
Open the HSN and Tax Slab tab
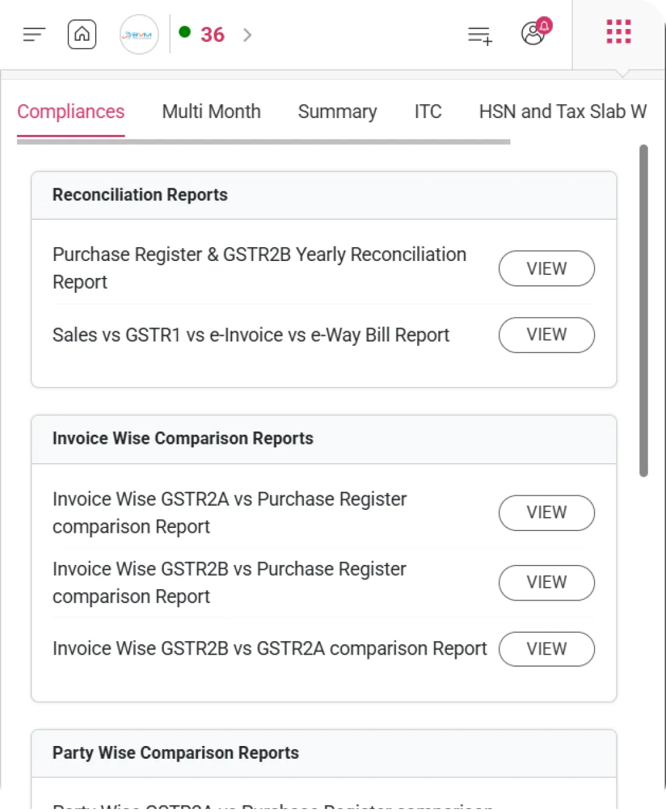tap(563, 111)
